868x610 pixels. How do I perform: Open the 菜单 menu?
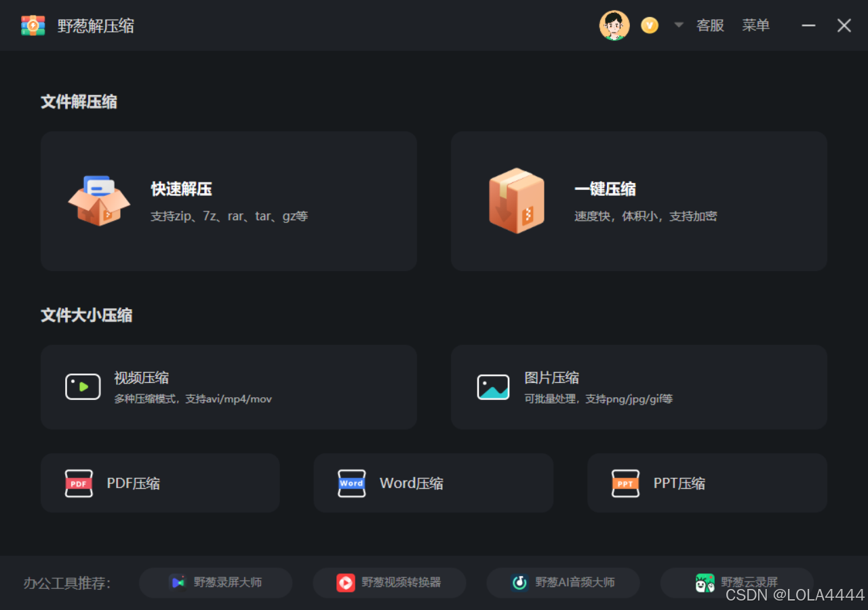pos(755,25)
